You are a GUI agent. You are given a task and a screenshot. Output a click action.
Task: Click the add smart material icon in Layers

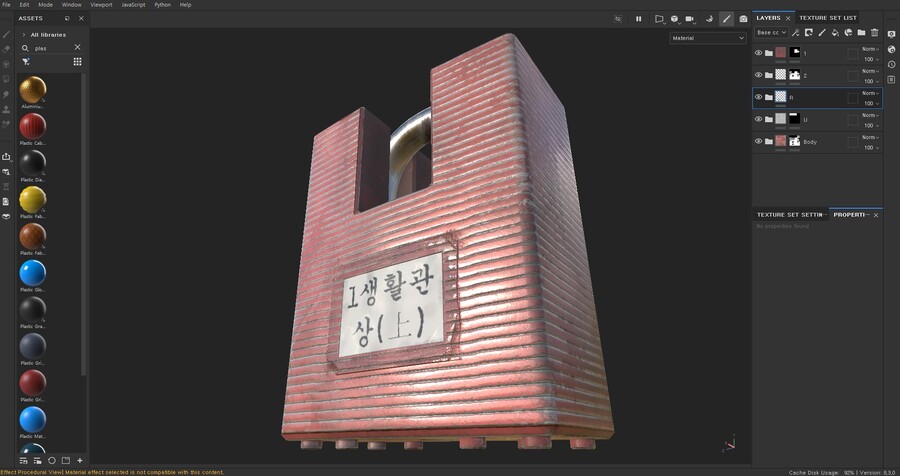(848, 33)
